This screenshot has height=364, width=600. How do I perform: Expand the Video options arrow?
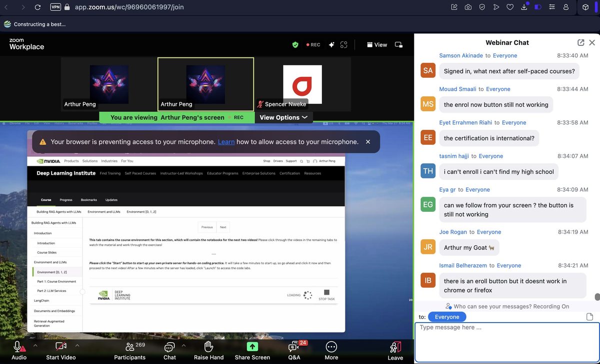[77, 345]
